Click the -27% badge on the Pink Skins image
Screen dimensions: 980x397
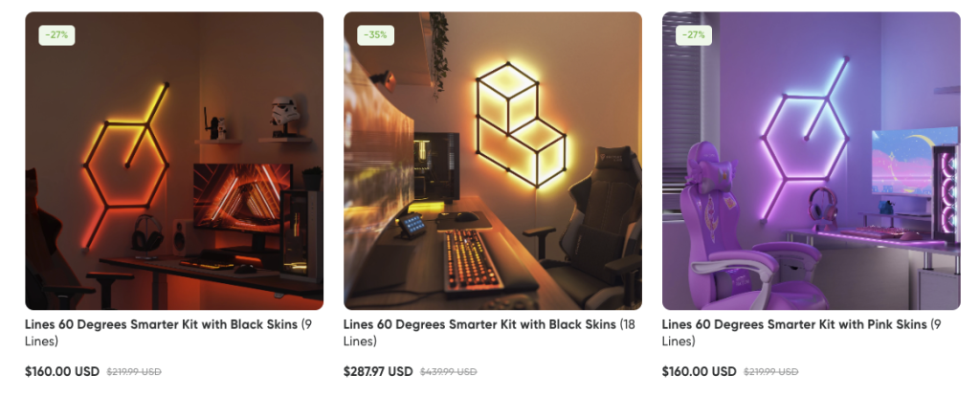coord(693,35)
